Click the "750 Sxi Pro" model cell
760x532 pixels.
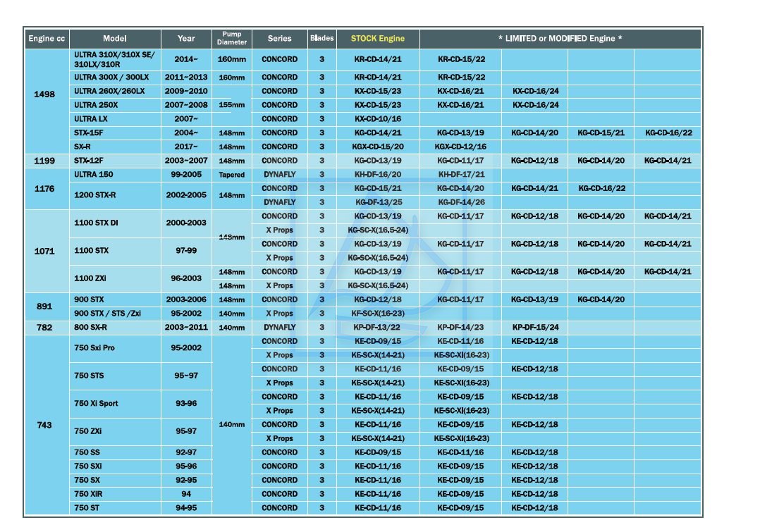point(115,348)
